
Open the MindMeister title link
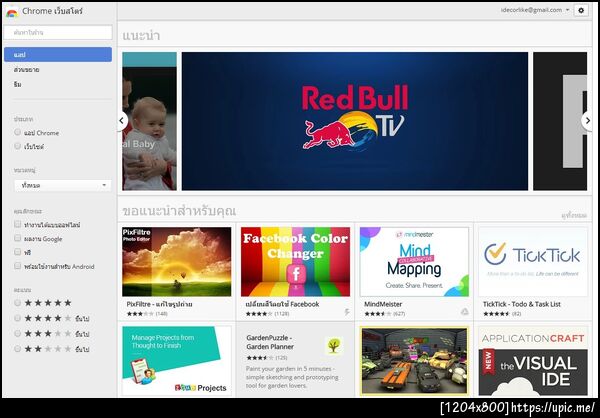(x=383, y=304)
